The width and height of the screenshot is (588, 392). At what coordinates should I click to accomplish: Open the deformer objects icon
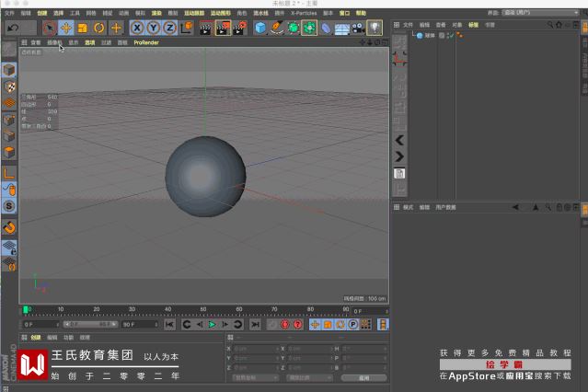click(326, 29)
